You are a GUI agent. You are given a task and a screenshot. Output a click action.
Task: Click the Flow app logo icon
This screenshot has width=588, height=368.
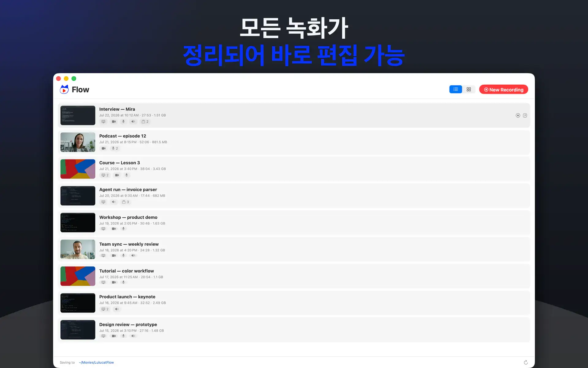coord(64,89)
